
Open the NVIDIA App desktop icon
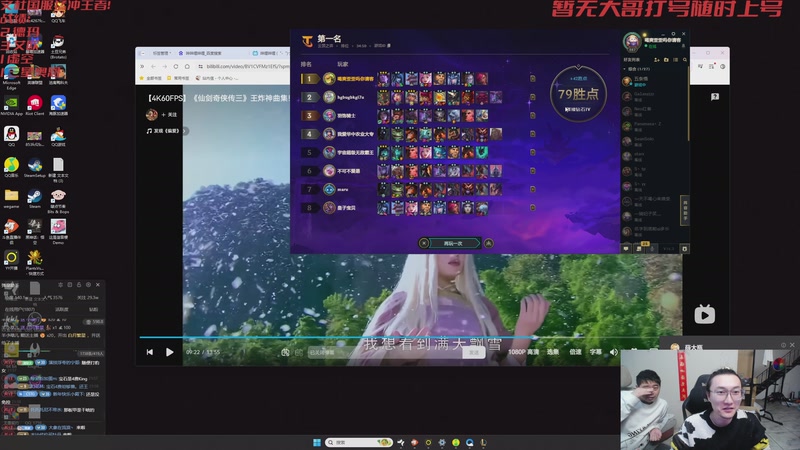coord(11,106)
